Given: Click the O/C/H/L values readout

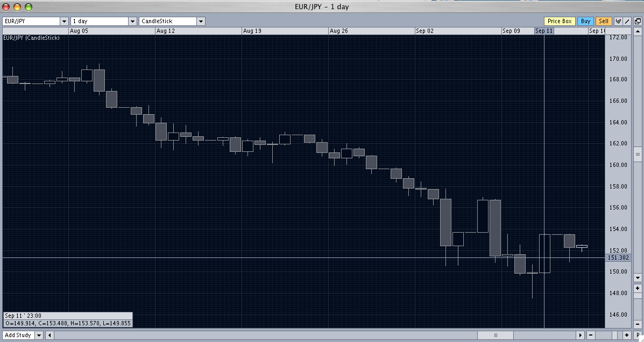Looking at the screenshot, I should coord(68,324).
